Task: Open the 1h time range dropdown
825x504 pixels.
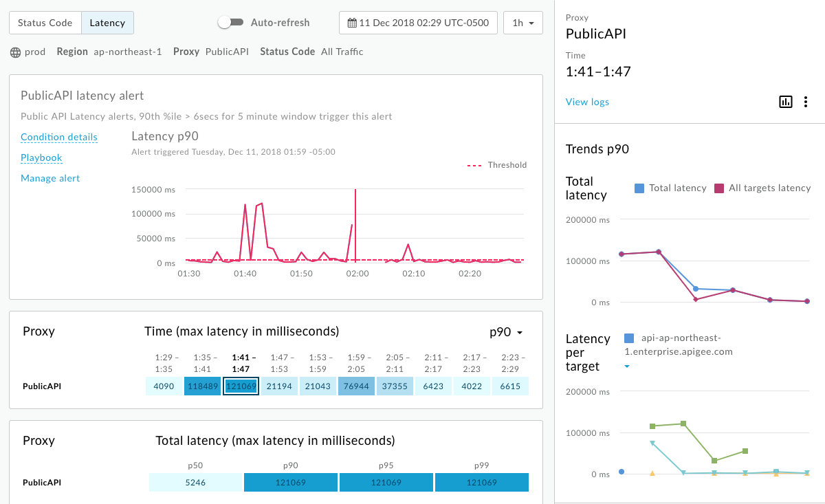Action: (x=522, y=23)
